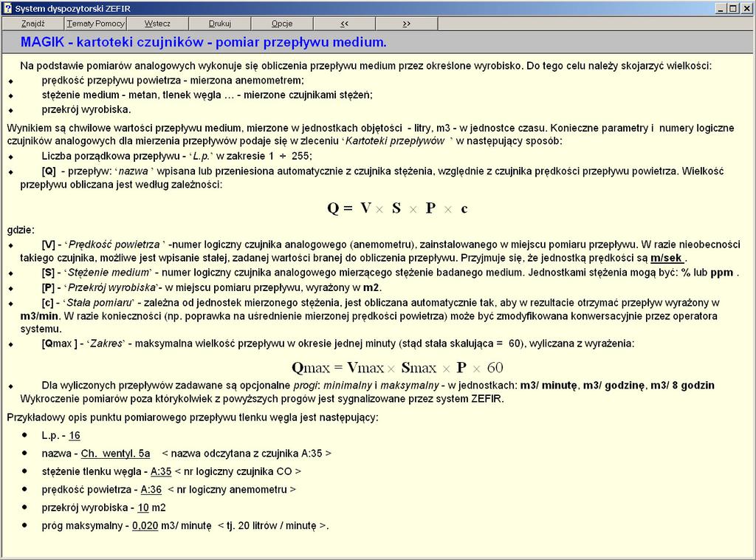Click the underlined value '16' after L.p.
756x560 pixels.
coord(75,436)
